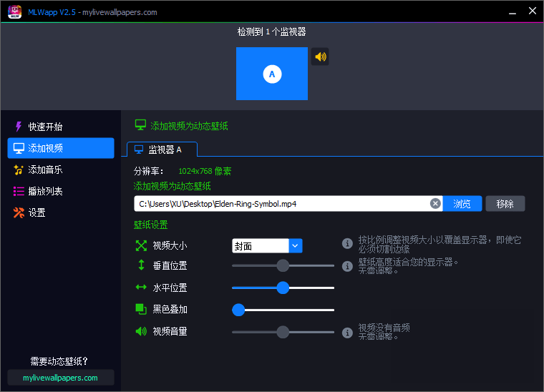Click the 浏览 browse button
Viewport: 544px width, 392px height.
tap(462, 204)
